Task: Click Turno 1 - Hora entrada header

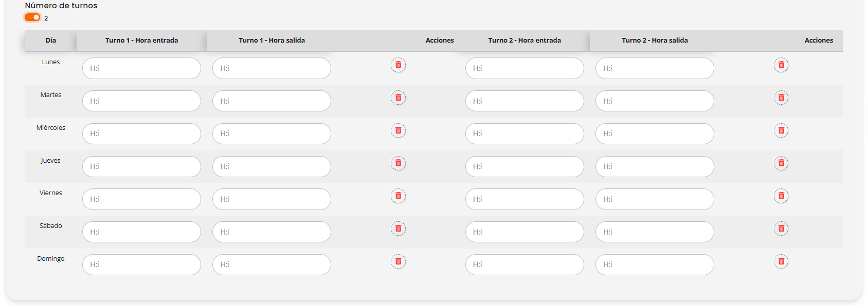Action: point(141,41)
